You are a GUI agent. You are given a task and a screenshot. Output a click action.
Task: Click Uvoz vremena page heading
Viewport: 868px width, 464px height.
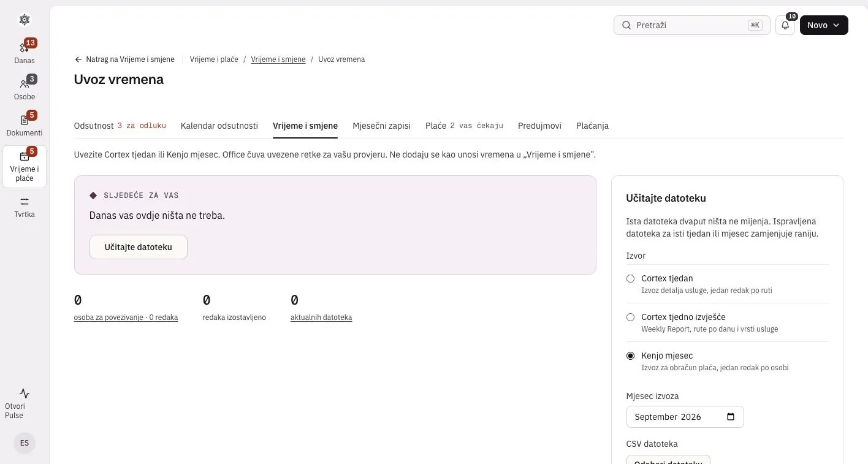click(119, 79)
